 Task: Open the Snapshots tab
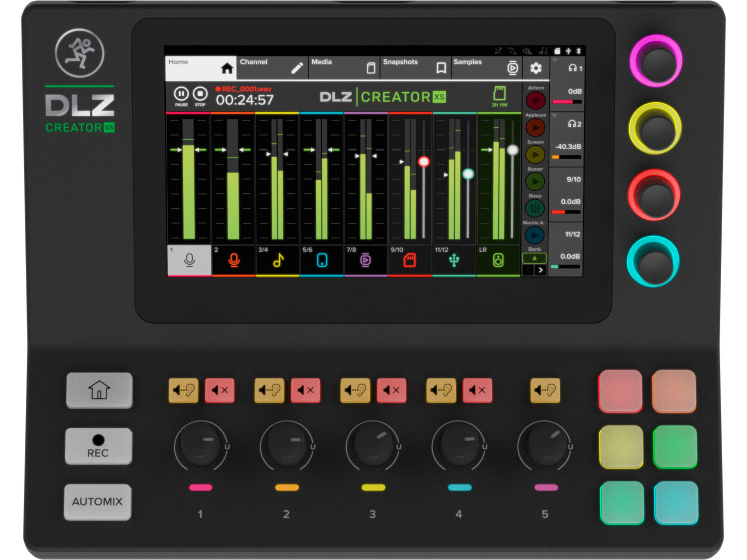tap(415, 68)
